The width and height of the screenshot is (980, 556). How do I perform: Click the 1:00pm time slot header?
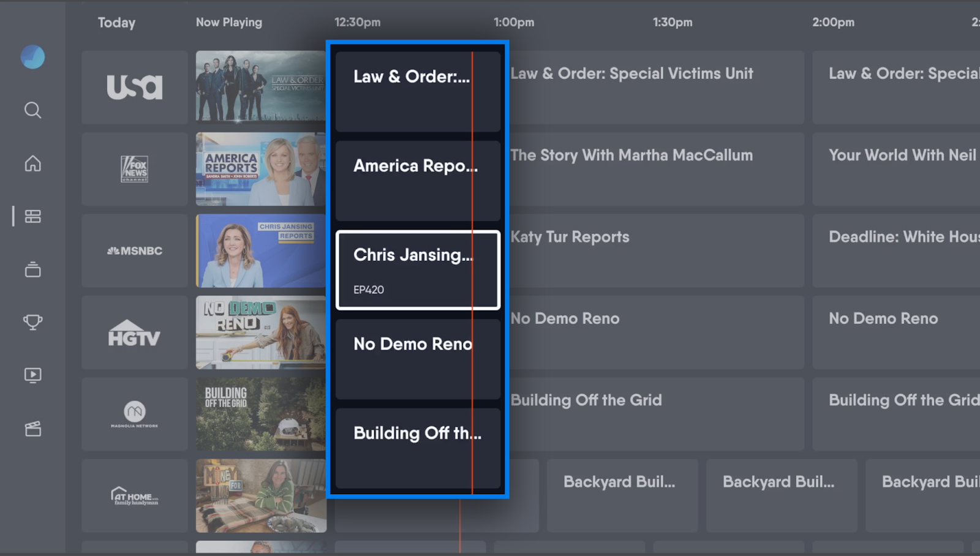click(x=513, y=23)
